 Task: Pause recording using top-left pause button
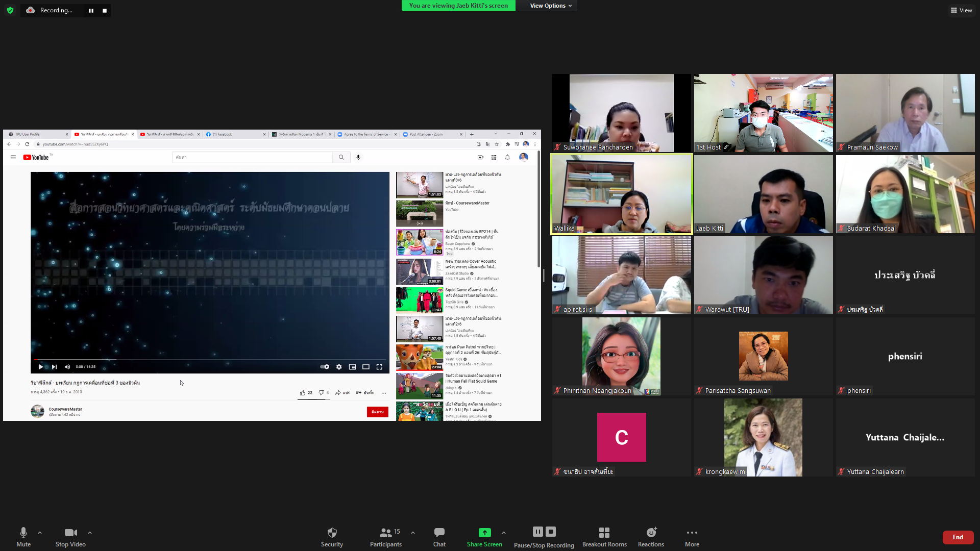(x=91, y=11)
